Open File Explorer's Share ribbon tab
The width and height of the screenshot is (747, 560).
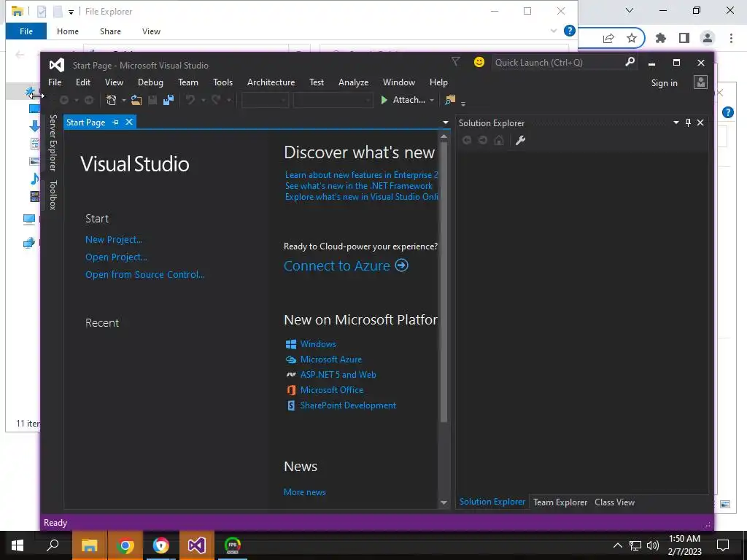pyautogui.click(x=110, y=31)
